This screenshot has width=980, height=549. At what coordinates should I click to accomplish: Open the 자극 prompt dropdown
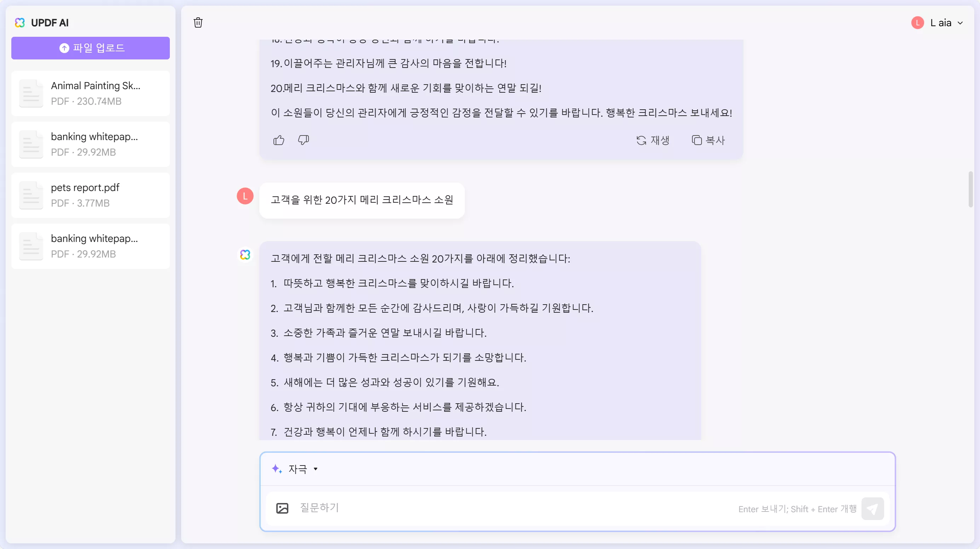click(x=303, y=469)
